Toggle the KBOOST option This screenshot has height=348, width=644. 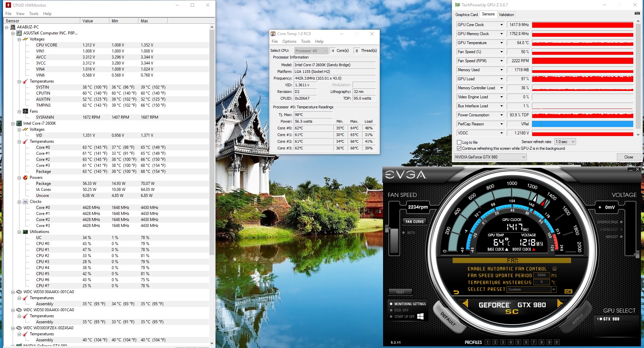coord(614,237)
